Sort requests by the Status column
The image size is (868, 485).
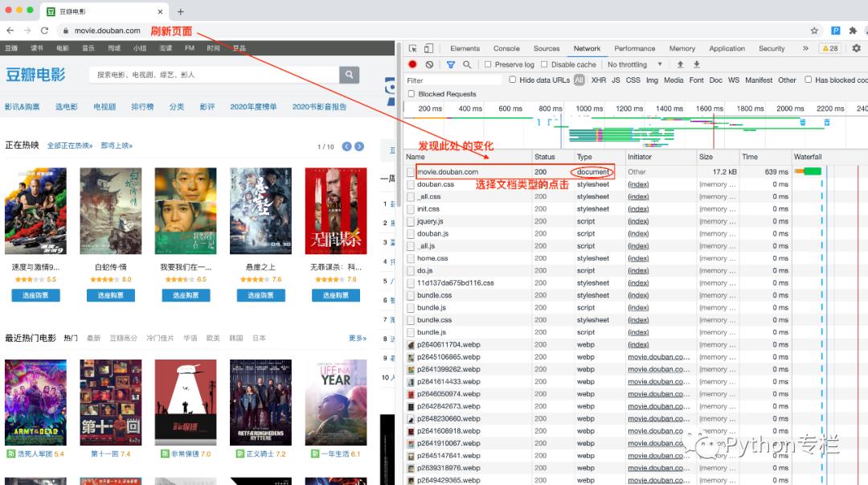click(553, 157)
